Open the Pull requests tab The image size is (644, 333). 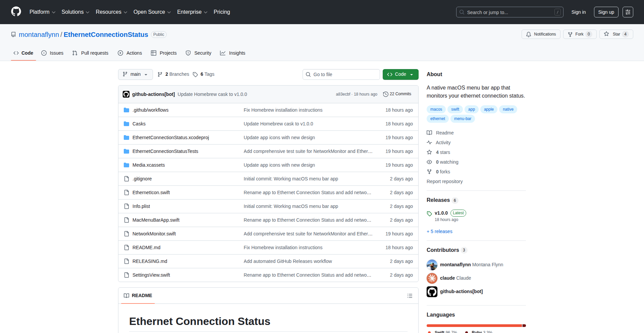[x=91, y=53]
